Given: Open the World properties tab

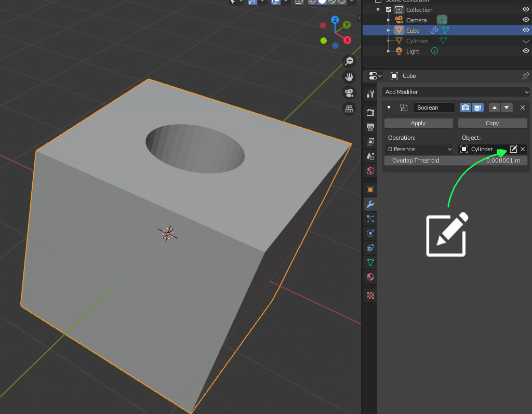Looking at the screenshot, I should pyautogui.click(x=370, y=171).
